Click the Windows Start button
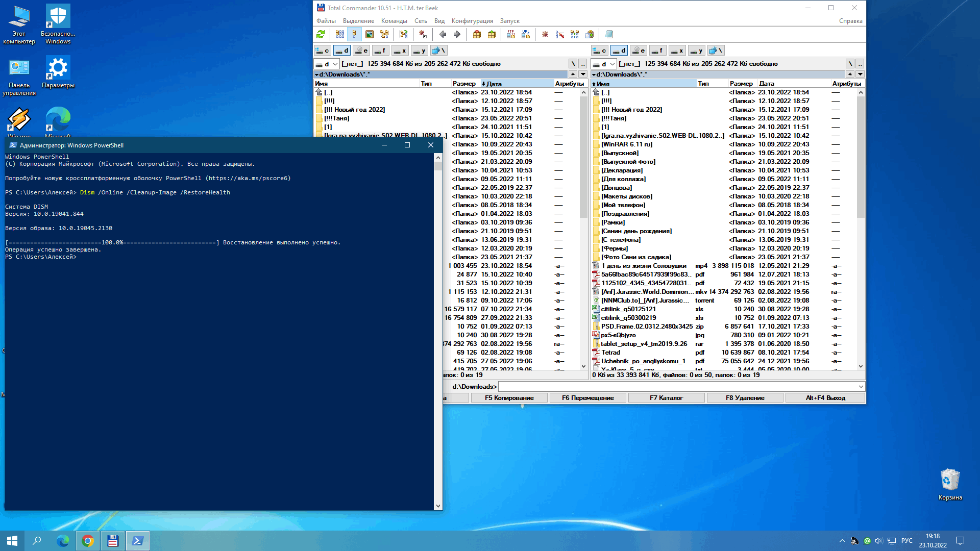The image size is (980, 551). tap(12, 541)
